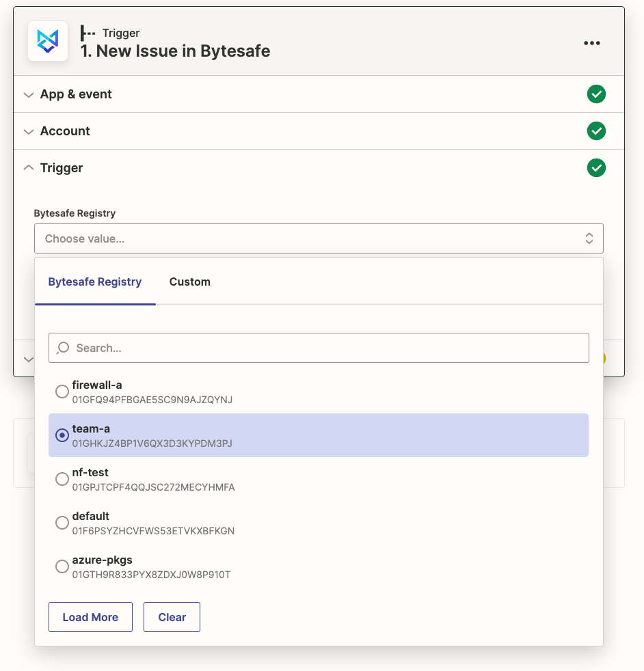Click the up-down arrows in the registry dropdown
The width and height of the screenshot is (644, 671).
pos(589,238)
